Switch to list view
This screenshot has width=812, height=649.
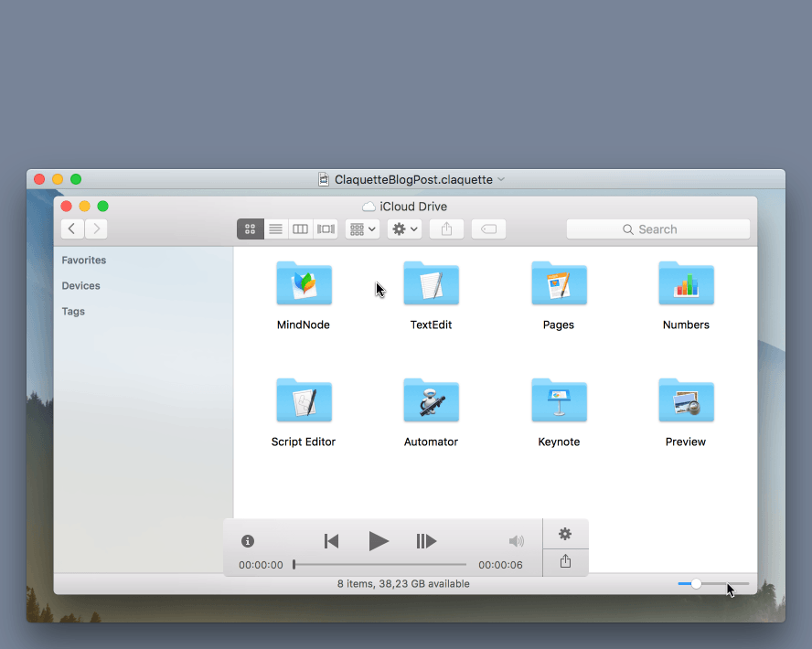pyautogui.click(x=275, y=229)
